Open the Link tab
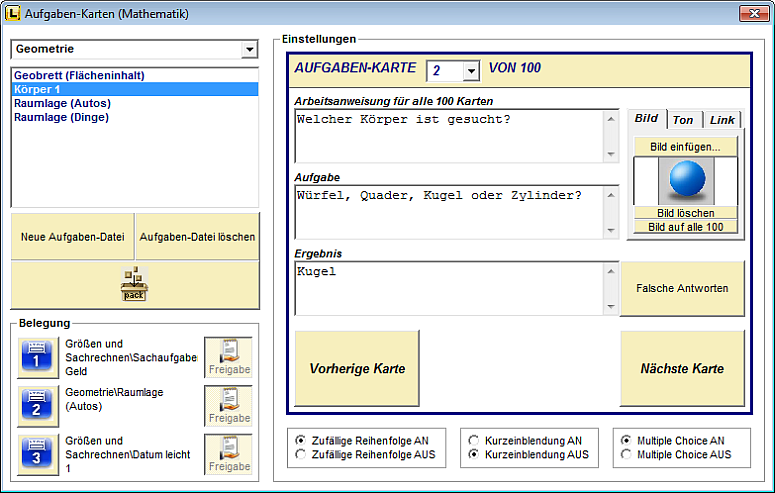The height and width of the screenshot is (493, 775). 722,120
